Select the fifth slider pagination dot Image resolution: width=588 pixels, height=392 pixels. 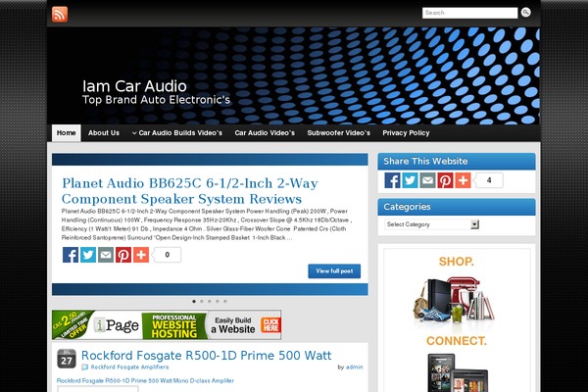225,301
